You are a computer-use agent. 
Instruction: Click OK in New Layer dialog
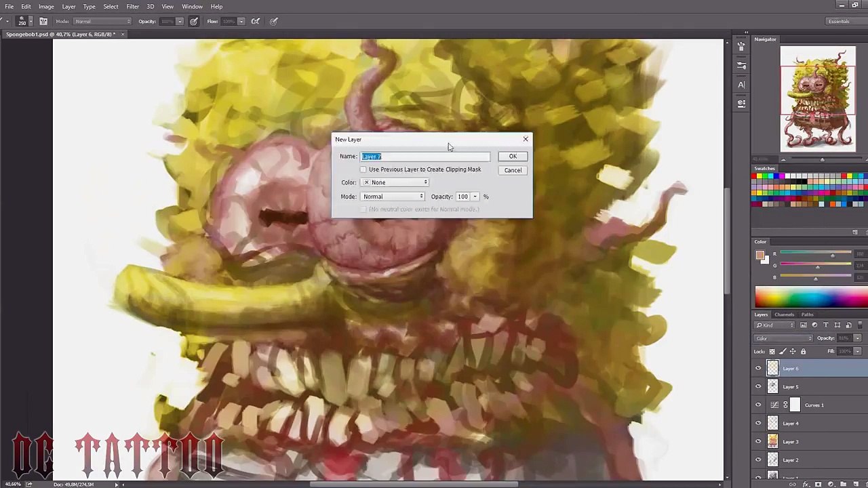tap(513, 157)
